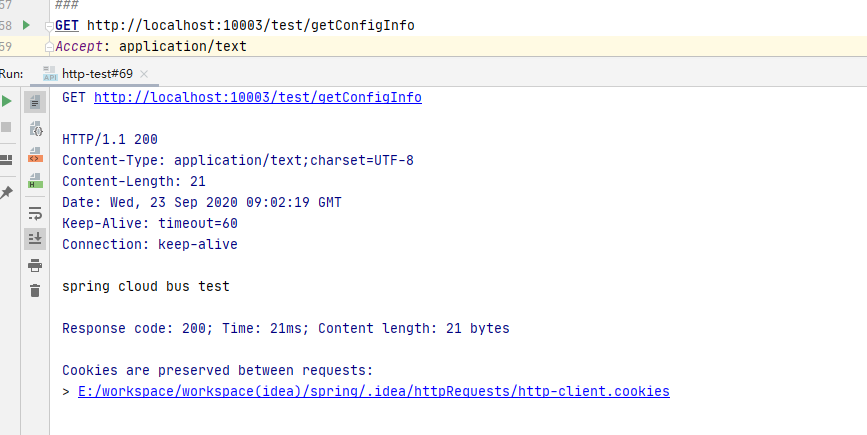Screen dimensions: 867x435
Task: Click the Stop process square icon
Action: coord(6,127)
